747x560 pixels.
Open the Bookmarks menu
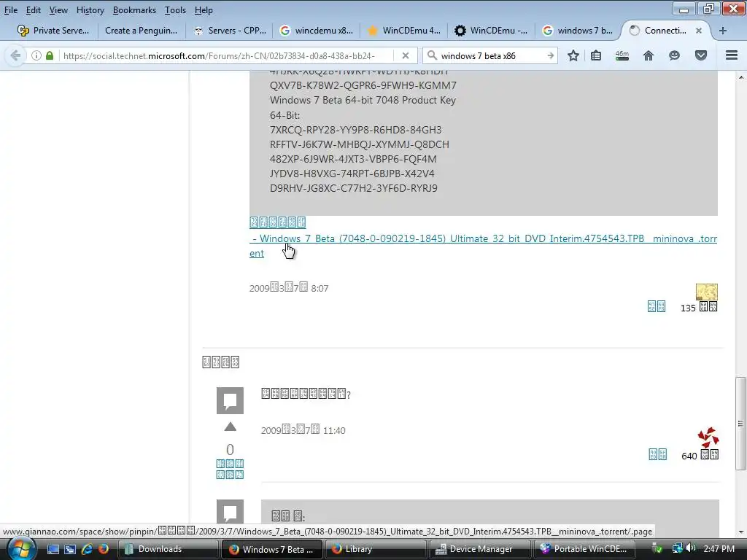coord(134,10)
